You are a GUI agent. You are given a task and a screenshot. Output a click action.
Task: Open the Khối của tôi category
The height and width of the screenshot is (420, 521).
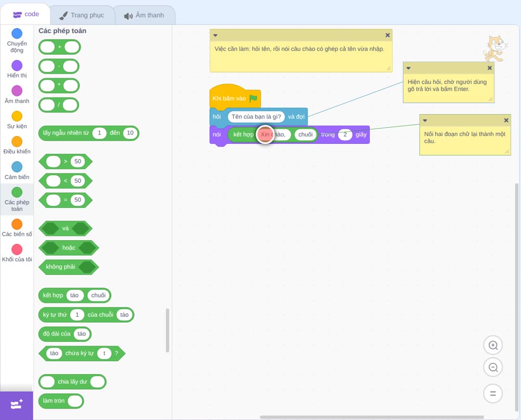(17, 253)
